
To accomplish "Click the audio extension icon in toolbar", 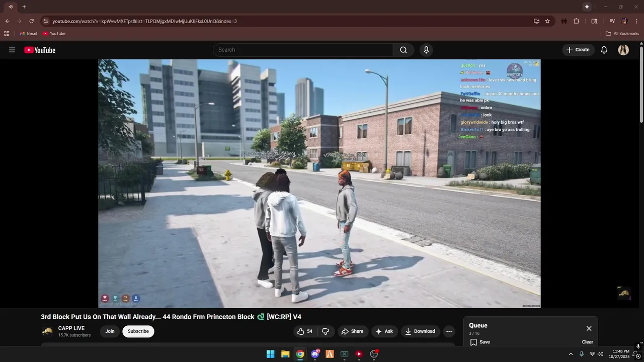I will coord(564,21).
